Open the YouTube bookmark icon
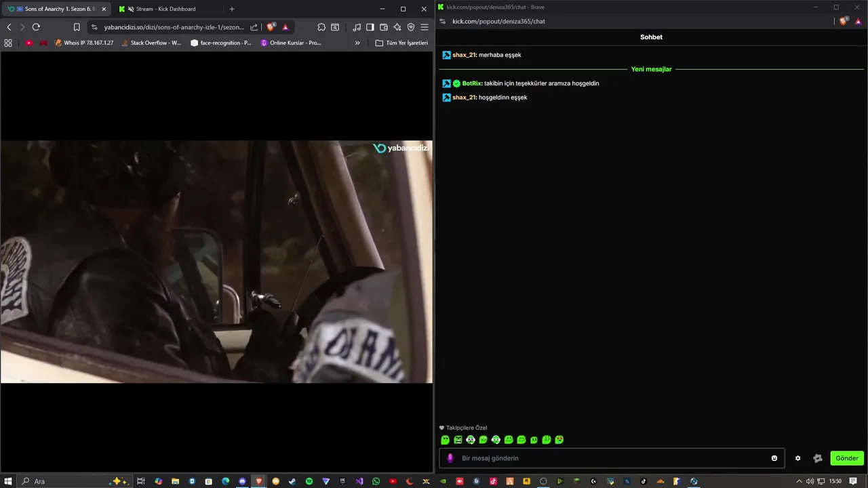 [x=28, y=43]
